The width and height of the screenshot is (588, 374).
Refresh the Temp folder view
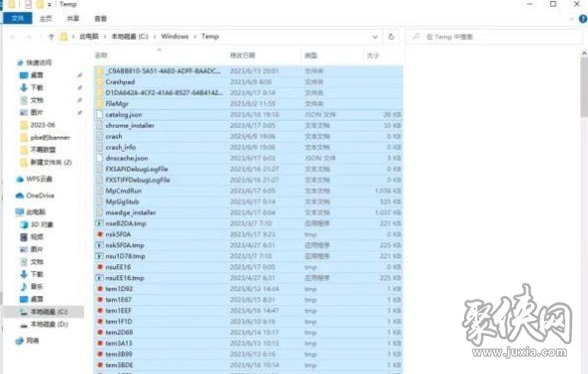click(x=391, y=37)
